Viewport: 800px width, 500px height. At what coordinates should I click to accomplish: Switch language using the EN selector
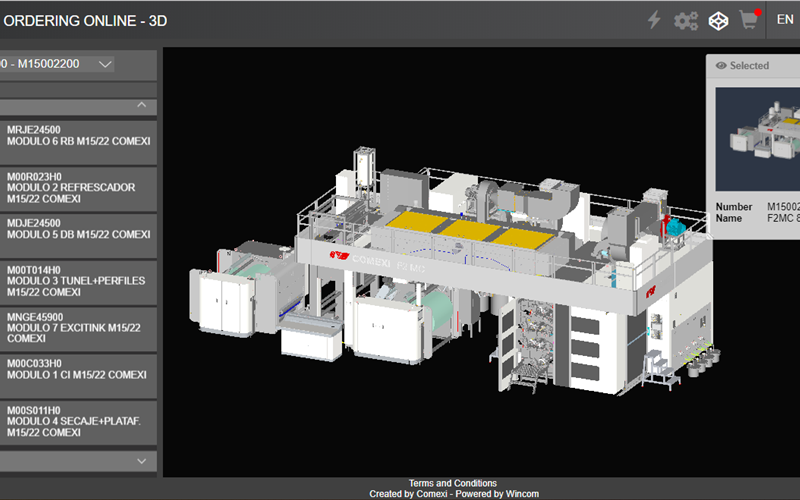(x=785, y=20)
